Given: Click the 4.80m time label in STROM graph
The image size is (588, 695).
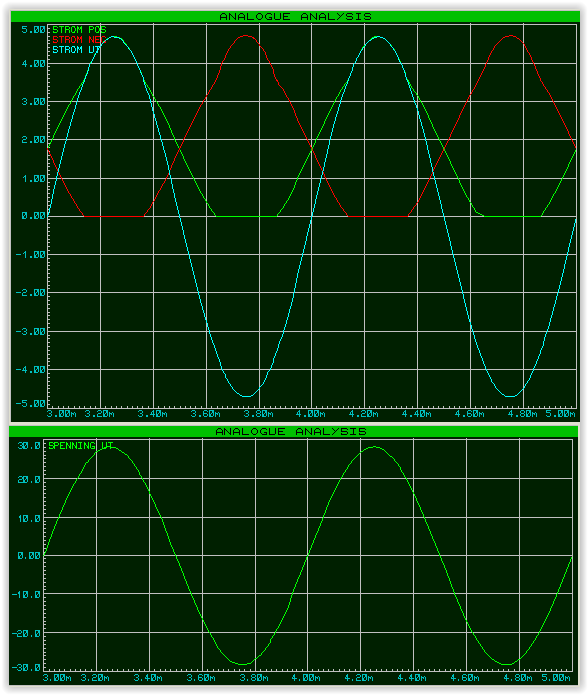Looking at the screenshot, I should click(522, 414).
